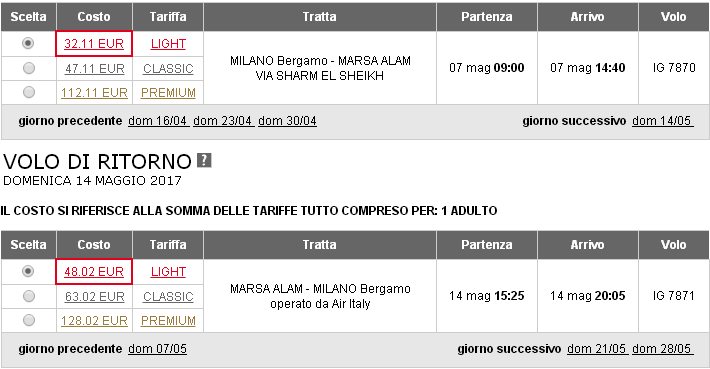The image size is (710, 369).
Task: Select the return CLASSIC fare radio button
Action: (x=29, y=297)
